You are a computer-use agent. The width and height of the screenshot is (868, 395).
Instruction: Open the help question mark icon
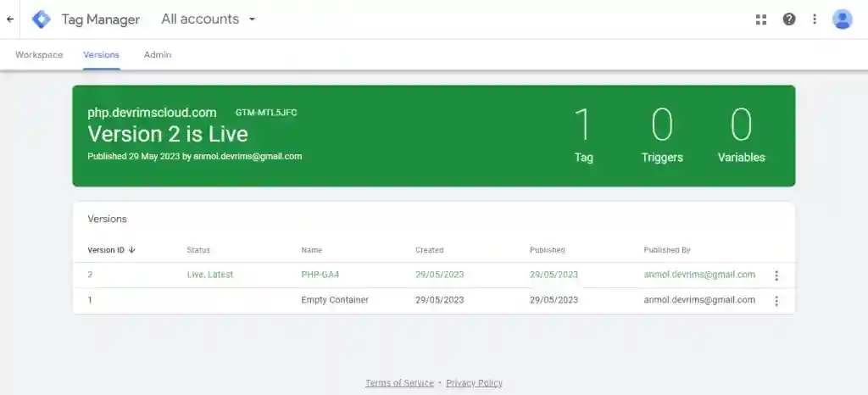789,19
